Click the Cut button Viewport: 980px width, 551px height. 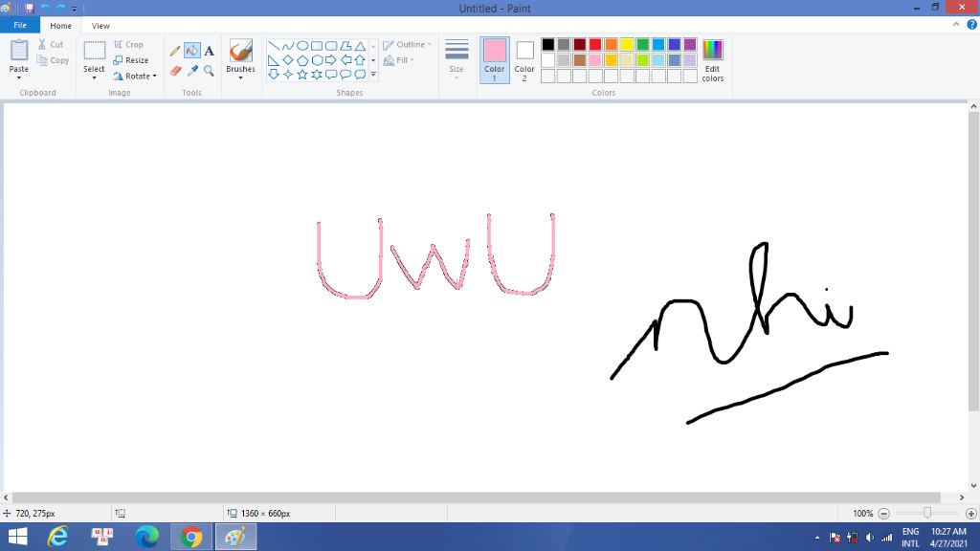[51, 44]
